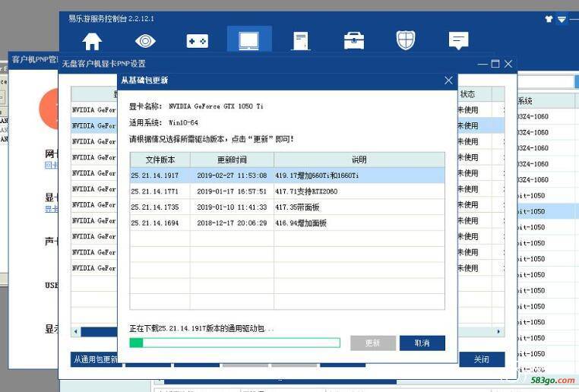Click the date 2018-12-17 20:06:29 cell

point(232,223)
